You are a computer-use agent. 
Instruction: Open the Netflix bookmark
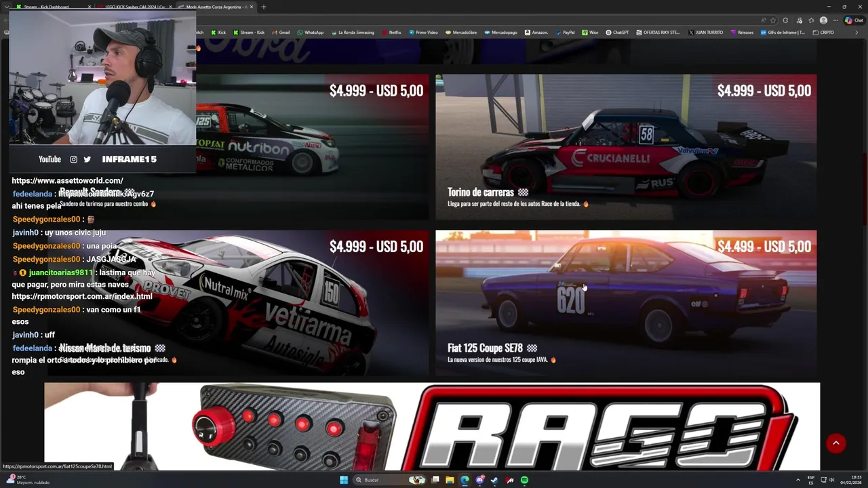coord(391,33)
